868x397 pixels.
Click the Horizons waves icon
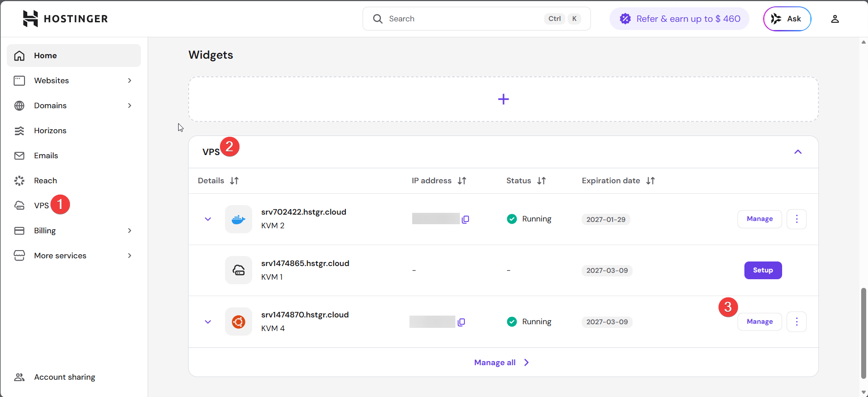click(19, 131)
